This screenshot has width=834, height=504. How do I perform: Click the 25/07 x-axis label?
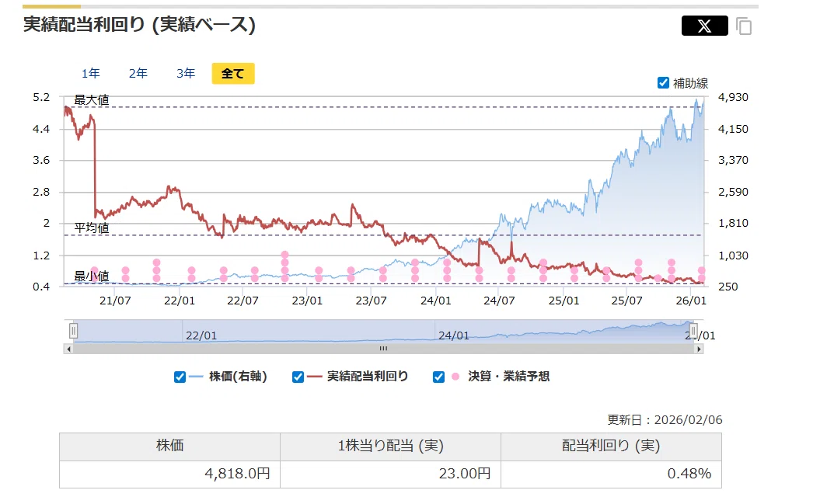click(x=626, y=301)
